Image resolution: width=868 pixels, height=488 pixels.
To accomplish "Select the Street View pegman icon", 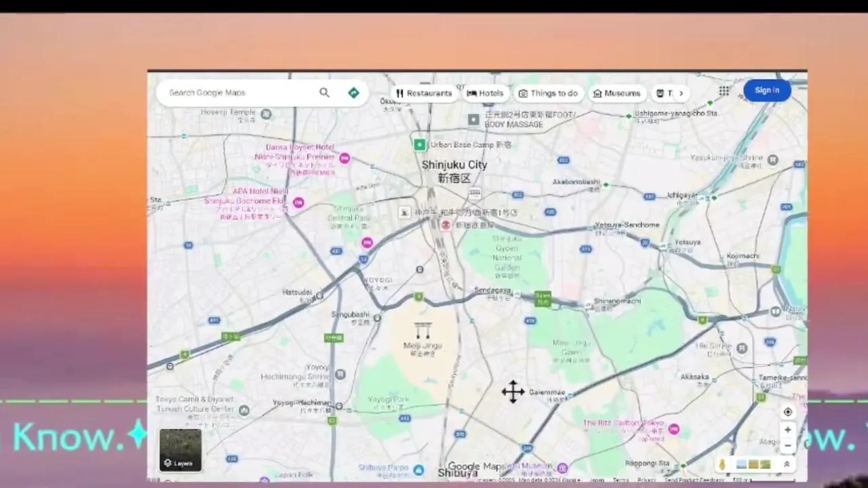I will 722,464.
